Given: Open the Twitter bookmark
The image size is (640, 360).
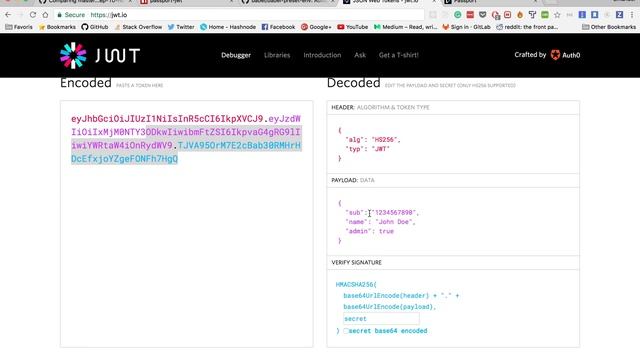Looking at the screenshot, I should (181, 27).
